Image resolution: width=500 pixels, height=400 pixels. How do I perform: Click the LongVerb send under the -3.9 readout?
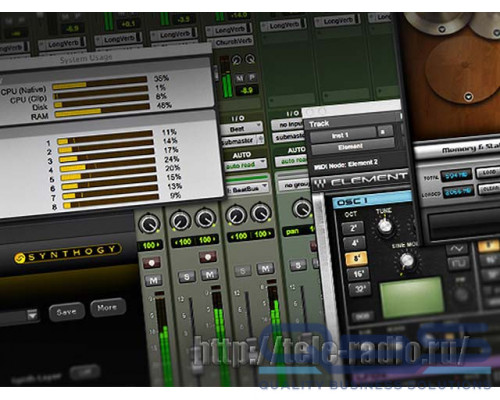pos(174,34)
